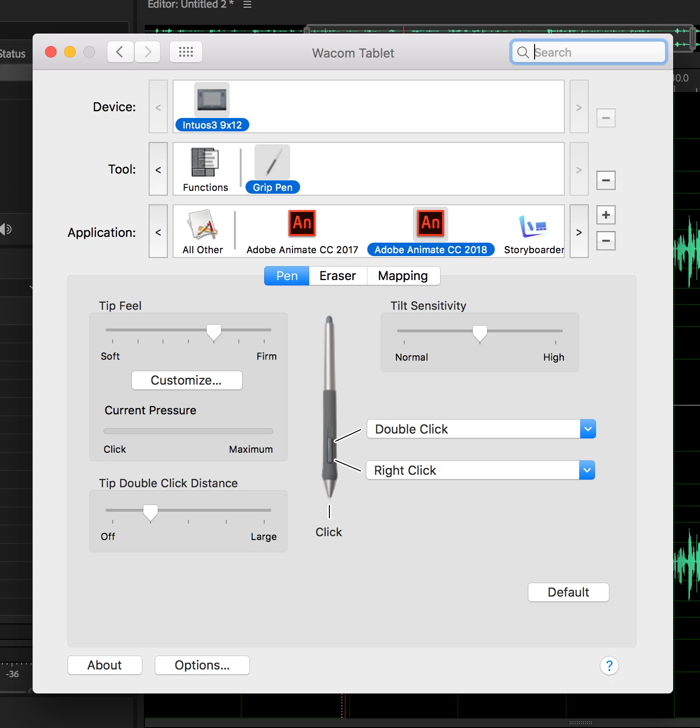Show all preferences grid
Viewport: 700px width, 728px height.
point(186,52)
